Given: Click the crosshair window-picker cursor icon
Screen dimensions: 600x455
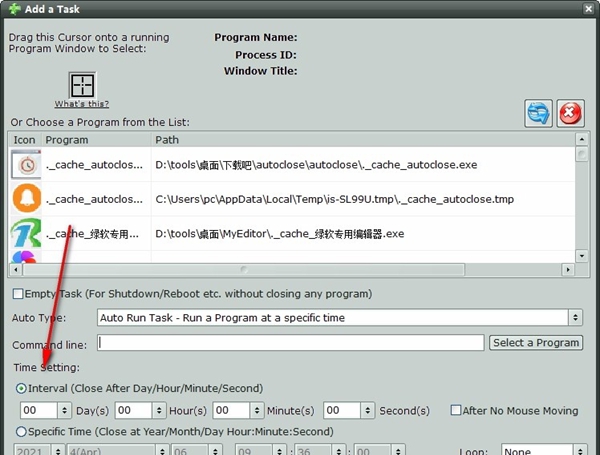Looking at the screenshot, I should pos(82,85).
